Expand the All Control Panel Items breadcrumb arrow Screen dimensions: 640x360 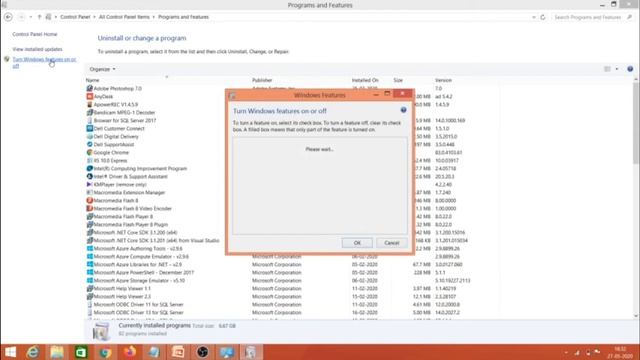click(x=154, y=17)
